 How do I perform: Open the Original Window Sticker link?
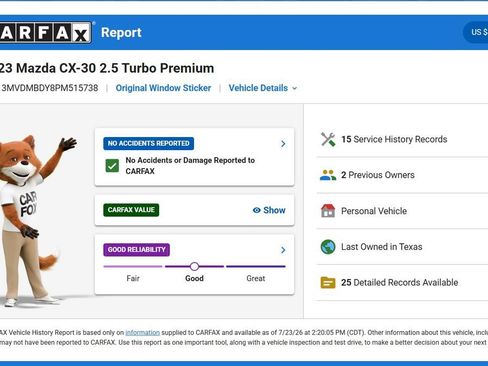point(163,88)
